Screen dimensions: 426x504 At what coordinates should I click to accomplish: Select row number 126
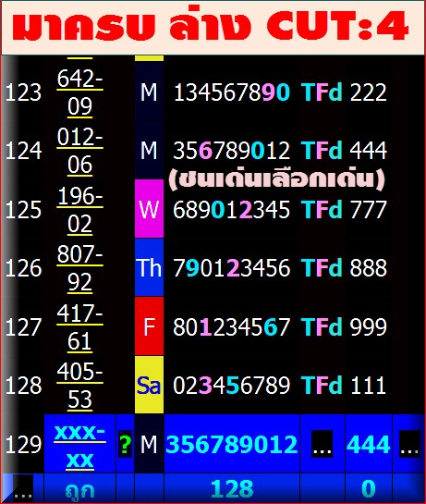click(23, 268)
